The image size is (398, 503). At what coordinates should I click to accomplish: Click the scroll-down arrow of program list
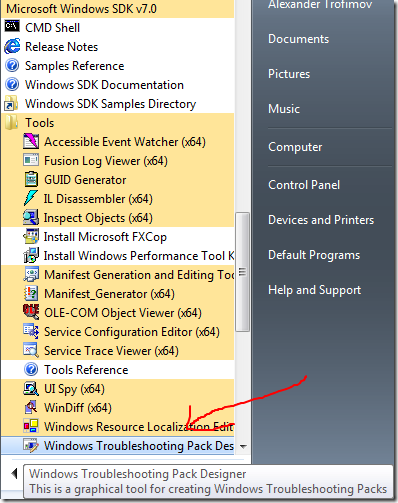pos(243,446)
